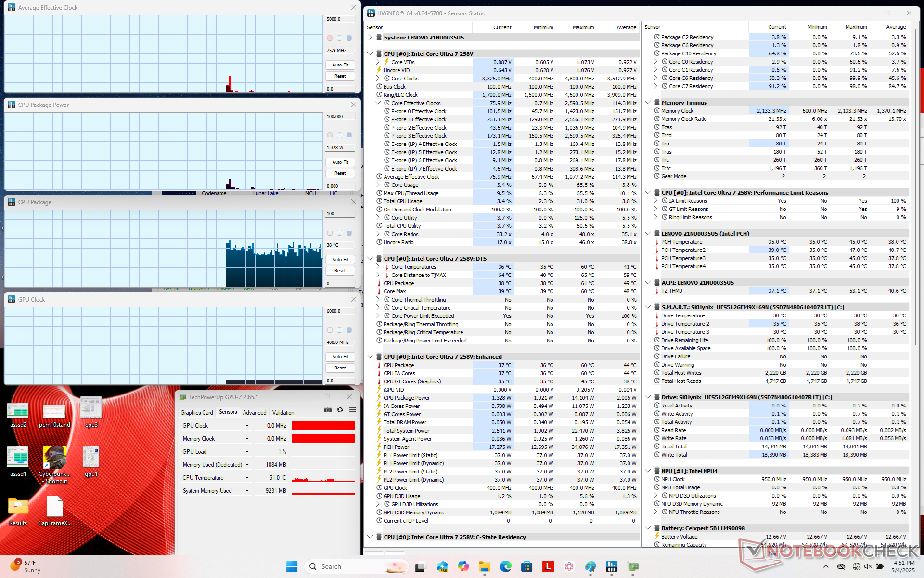Click Auto Fit in GPU Clock window
Viewport: 924px width, 578px height.
[x=340, y=357]
